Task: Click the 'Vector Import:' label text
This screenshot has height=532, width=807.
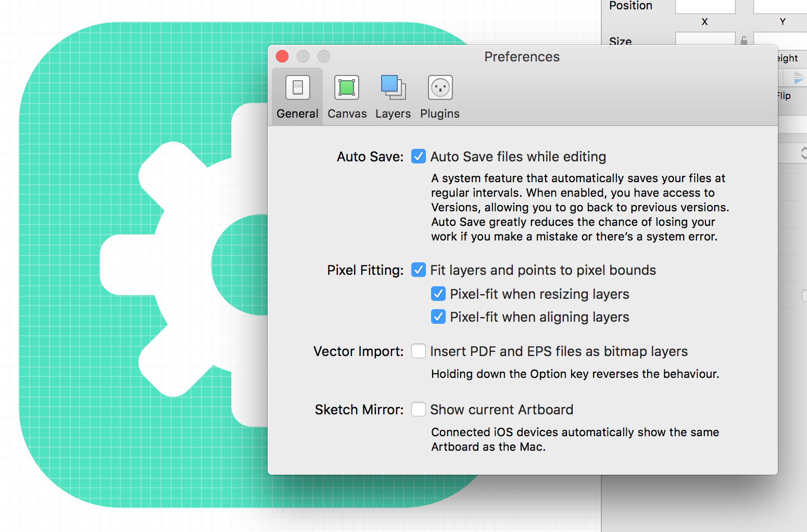Action: click(358, 351)
